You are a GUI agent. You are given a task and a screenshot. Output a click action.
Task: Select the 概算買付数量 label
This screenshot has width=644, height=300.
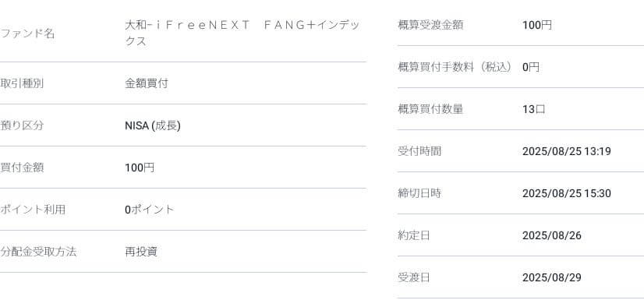point(430,109)
